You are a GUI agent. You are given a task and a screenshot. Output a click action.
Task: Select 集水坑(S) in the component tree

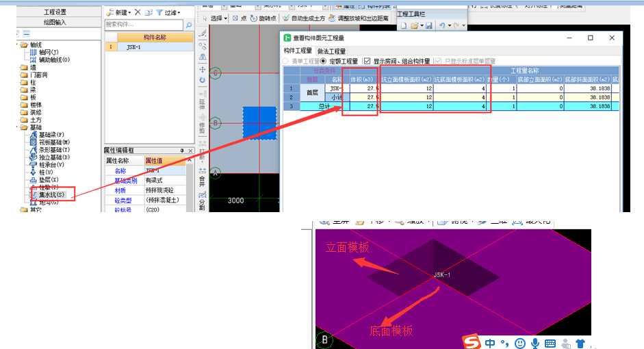point(51,195)
